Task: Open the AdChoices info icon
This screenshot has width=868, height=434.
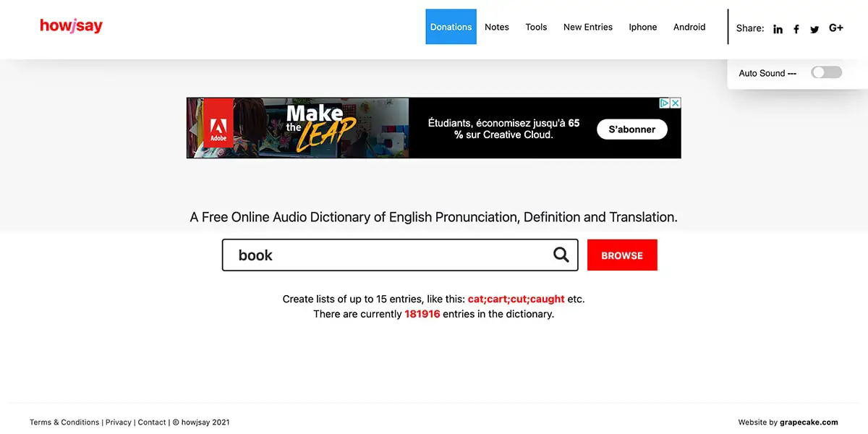Action: click(x=665, y=103)
